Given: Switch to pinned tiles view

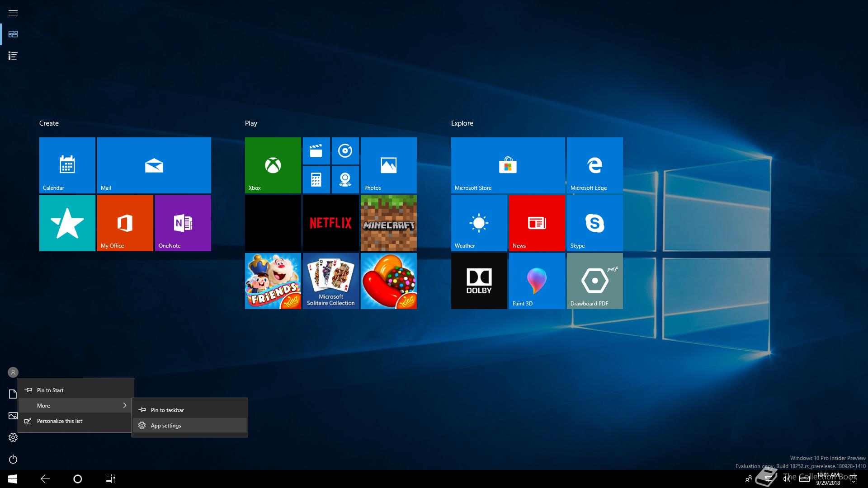Looking at the screenshot, I should coord(13,34).
